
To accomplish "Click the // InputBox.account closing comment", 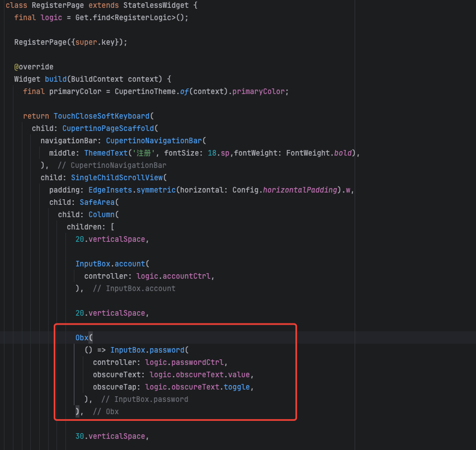I will (134, 289).
